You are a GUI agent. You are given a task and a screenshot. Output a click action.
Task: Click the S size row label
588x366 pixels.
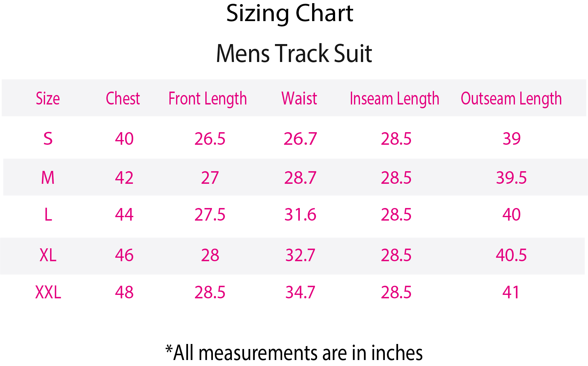(48, 139)
